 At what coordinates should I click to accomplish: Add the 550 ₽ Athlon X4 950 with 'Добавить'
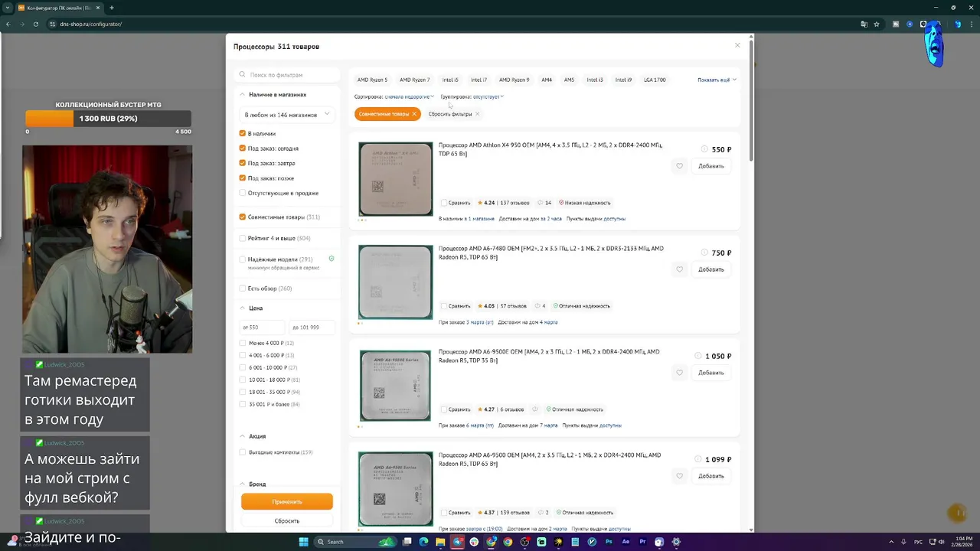click(711, 166)
